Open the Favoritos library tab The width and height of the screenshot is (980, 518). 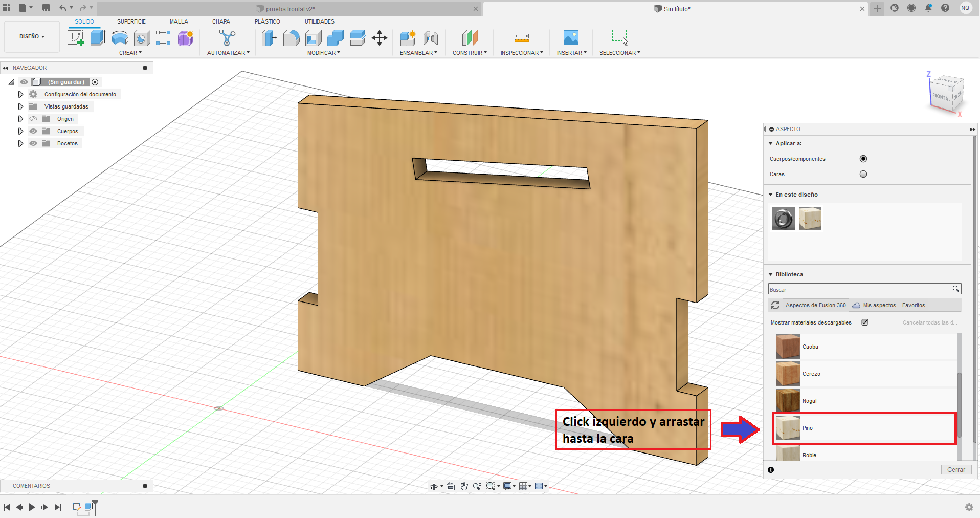[x=914, y=305]
